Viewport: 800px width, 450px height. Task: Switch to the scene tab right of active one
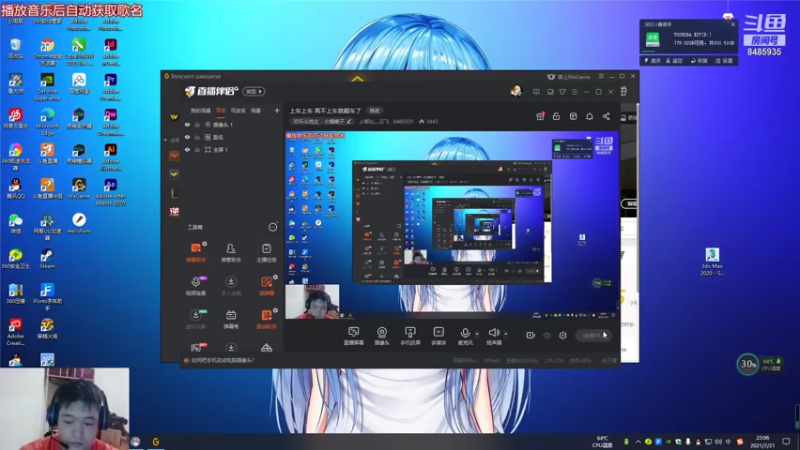[x=238, y=110]
